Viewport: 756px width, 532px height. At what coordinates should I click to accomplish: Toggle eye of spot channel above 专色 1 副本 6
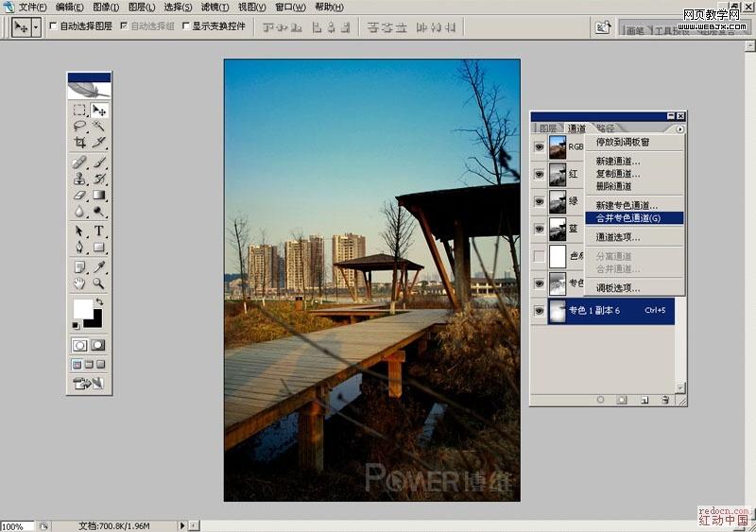point(539,283)
